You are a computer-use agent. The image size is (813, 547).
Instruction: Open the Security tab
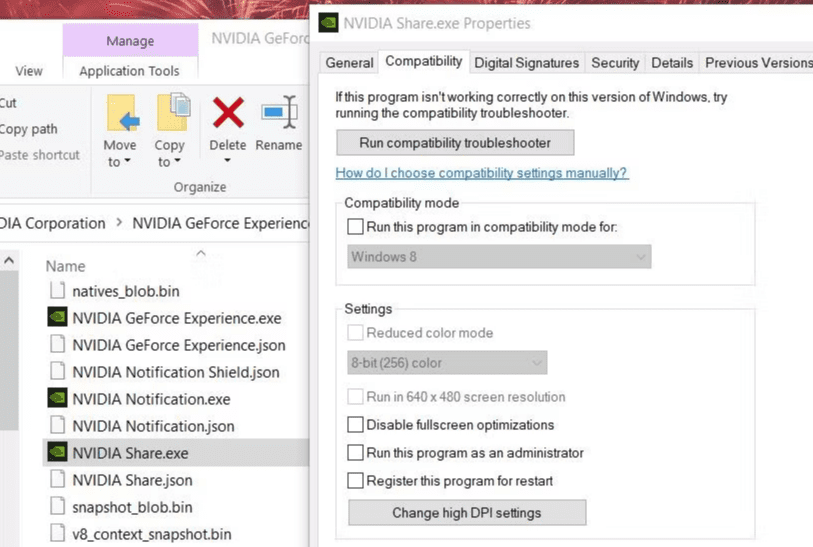coord(614,63)
